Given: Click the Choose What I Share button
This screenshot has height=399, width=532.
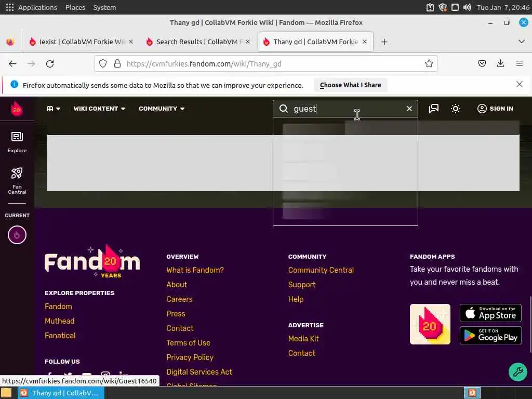Looking at the screenshot, I should pos(350,85).
